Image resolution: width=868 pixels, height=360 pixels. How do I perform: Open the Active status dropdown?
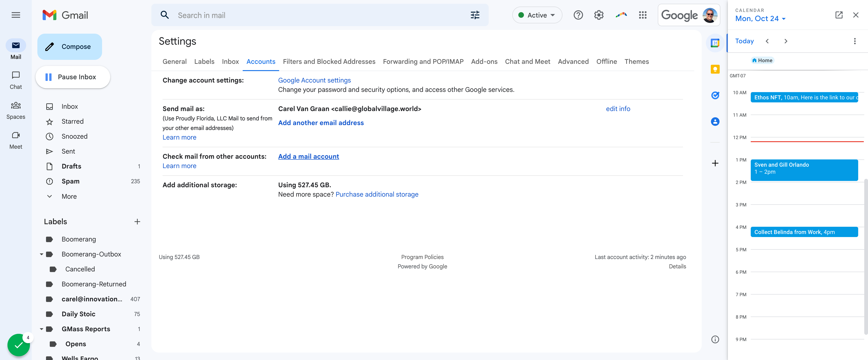tap(537, 15)
